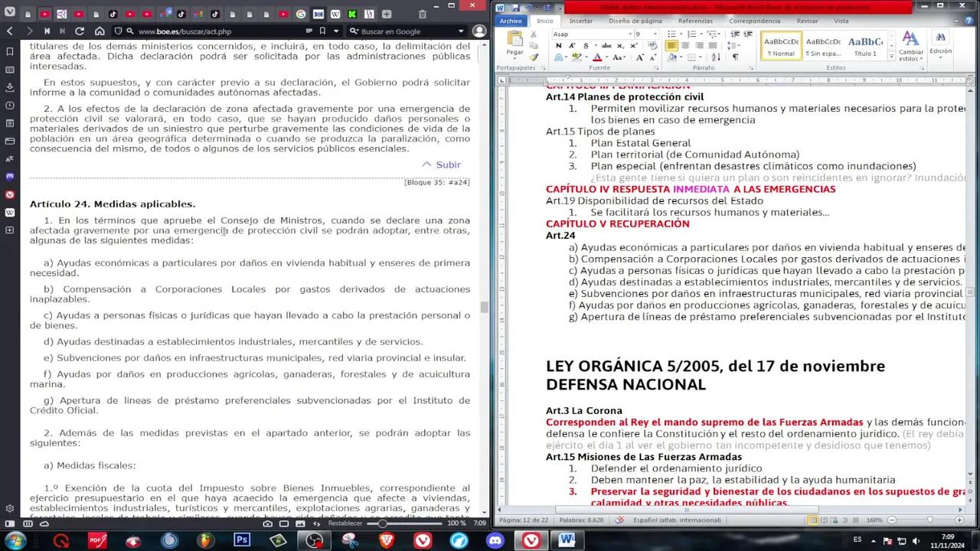This screenshot has width=980, height=551.
Task: Toggle bold formatting in Word
Action: (558, 46)
